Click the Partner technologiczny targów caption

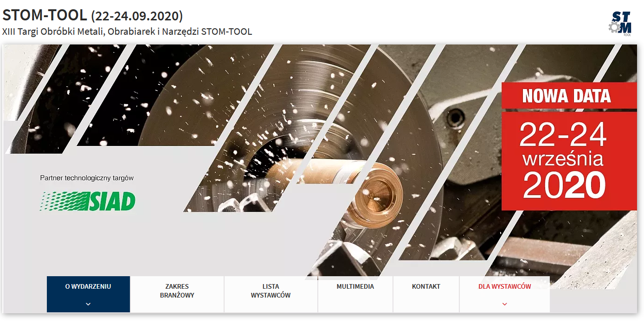coord(87,178)
